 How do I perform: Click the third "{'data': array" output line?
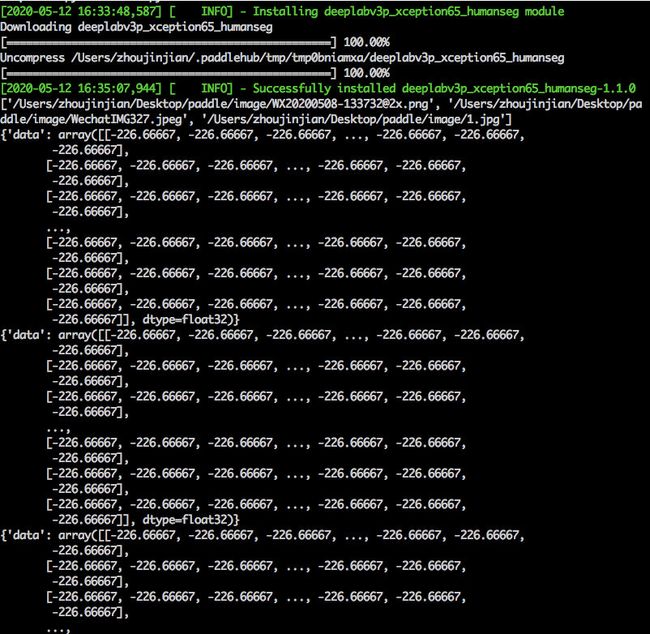click(263, 535)
